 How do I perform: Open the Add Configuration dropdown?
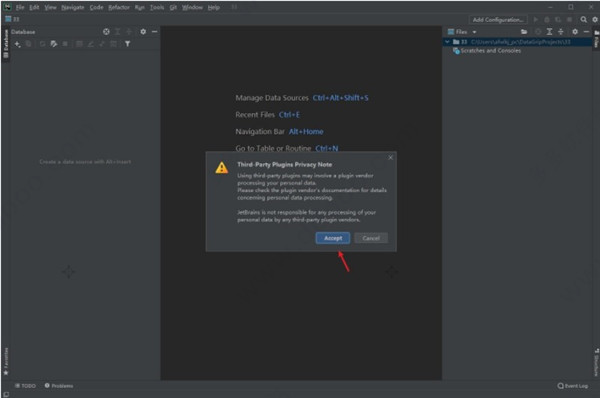497,20
